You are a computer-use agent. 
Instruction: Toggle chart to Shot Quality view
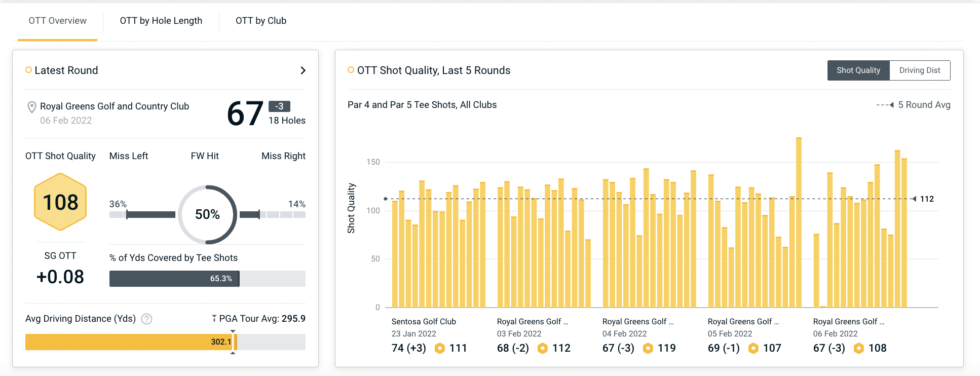tap(858, 70)
